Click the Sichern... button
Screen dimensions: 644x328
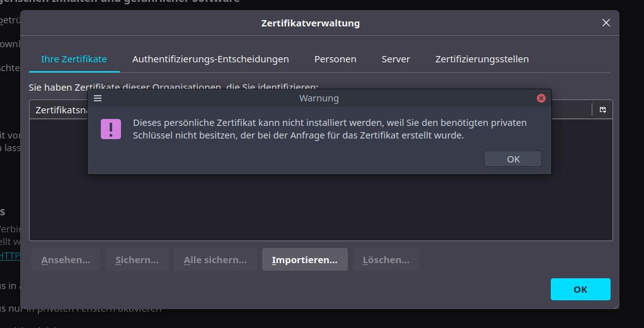click(x=137, y=259)
